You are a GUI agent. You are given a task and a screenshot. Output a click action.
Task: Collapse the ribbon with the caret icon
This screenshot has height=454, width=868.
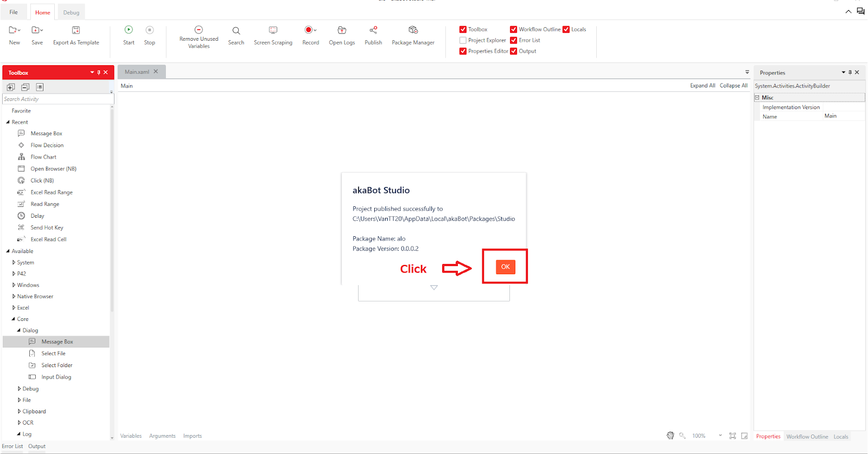848,11
